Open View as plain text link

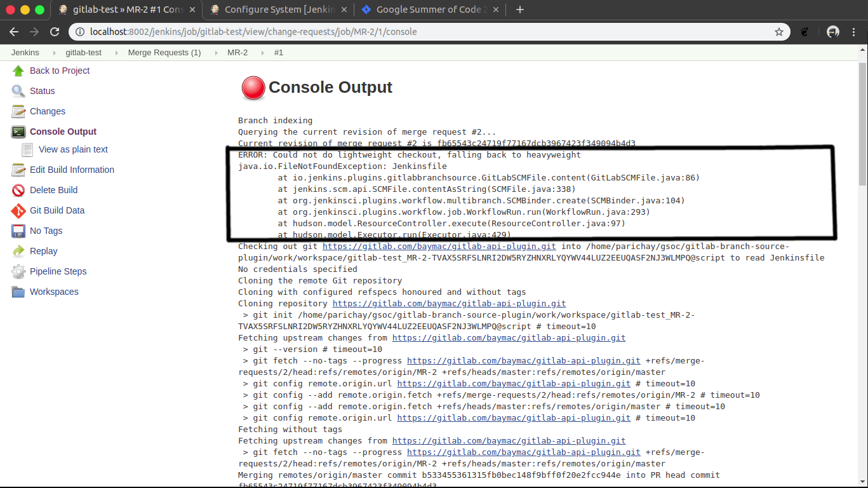(x=74, y=149)
